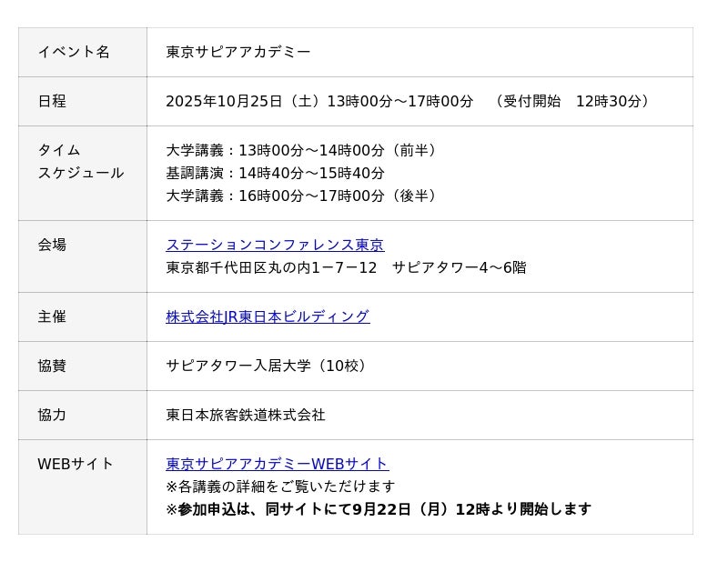Click the サピアタワー入居大学（10校） text
This screenshot has height=562, width=728.
click(268, 366)
